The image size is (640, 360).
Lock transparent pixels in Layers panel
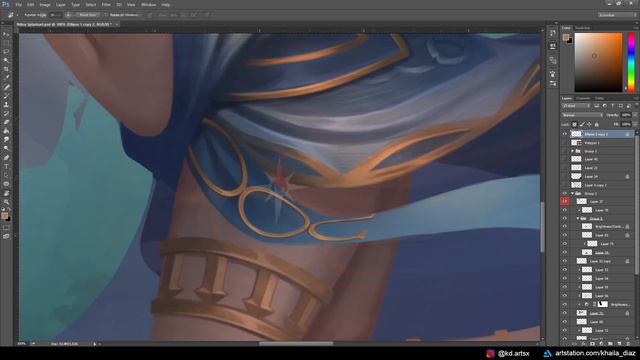(575, 124)
